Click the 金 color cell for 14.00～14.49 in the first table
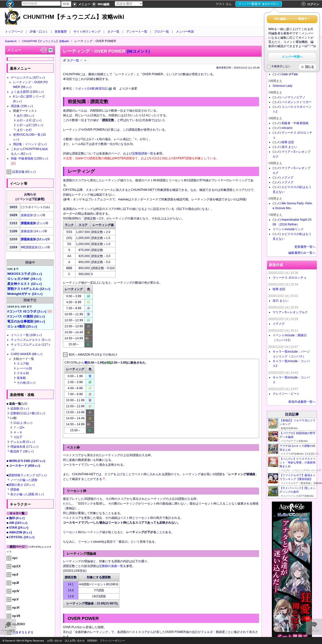The image size is (322, 644). click(89, 332)
